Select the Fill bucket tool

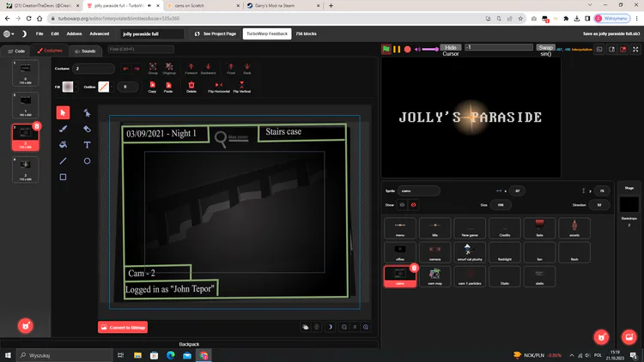[63, 144]
